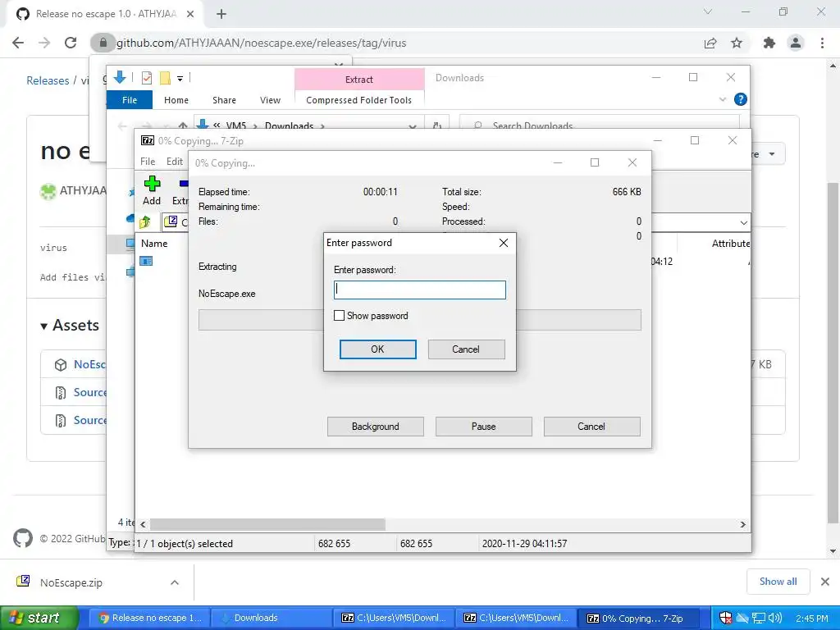Screen dimensions: 840x630
Task: Click the 7-Zip up-folder icon
Action: pos(145,221)
